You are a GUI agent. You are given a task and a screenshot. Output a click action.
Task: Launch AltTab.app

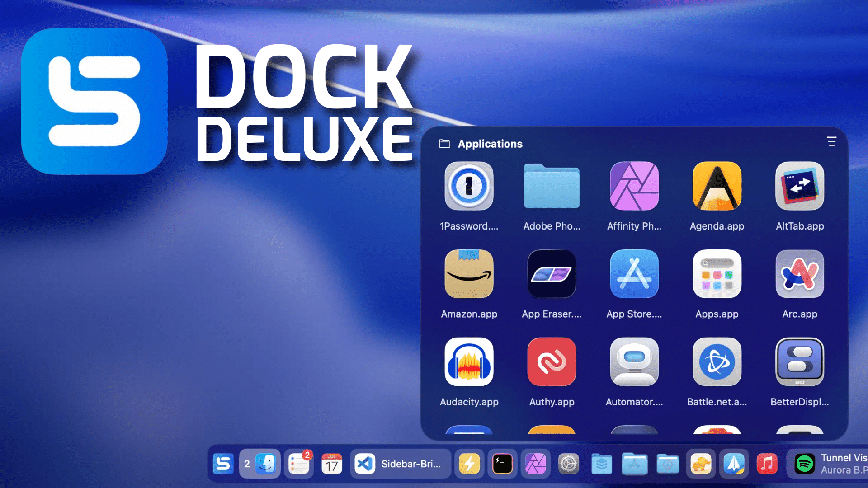pyautogui.click(x=799, y=186)
